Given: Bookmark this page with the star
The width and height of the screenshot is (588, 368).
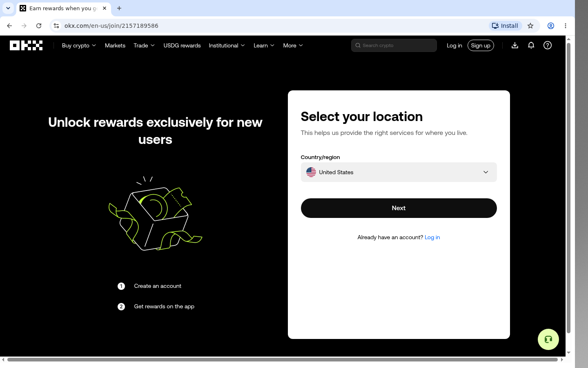Looking at the screenshot, I should click(530, 26).
